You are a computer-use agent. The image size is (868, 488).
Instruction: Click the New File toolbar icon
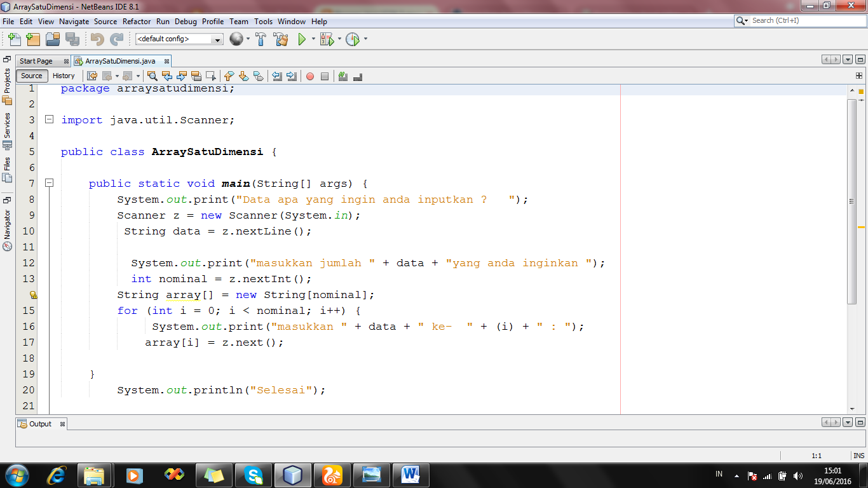click(15, 39)
